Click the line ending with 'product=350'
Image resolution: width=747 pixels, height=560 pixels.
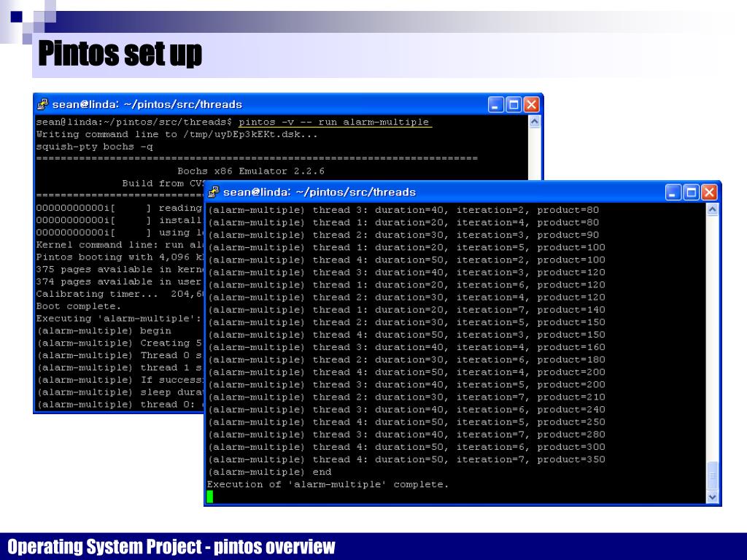[406, 459]
